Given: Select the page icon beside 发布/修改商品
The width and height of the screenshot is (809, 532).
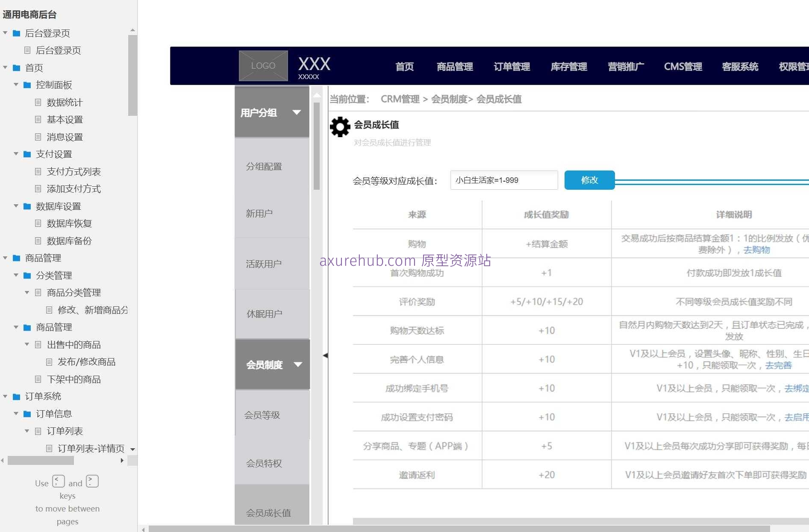Looking at the screenshot, I should click(x=49, y=362).
